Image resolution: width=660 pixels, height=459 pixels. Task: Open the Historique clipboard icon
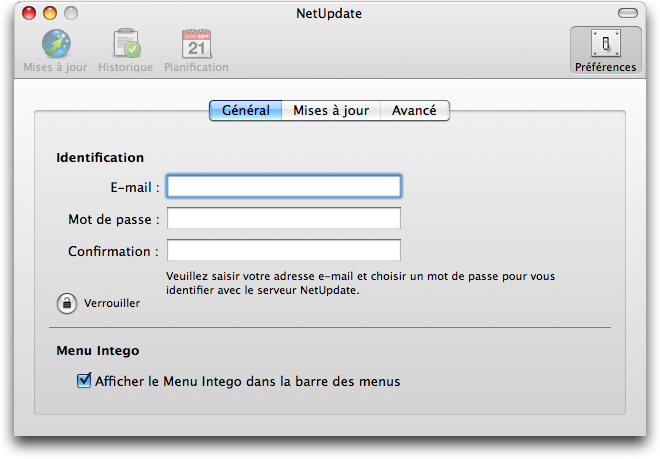point(126,43)
